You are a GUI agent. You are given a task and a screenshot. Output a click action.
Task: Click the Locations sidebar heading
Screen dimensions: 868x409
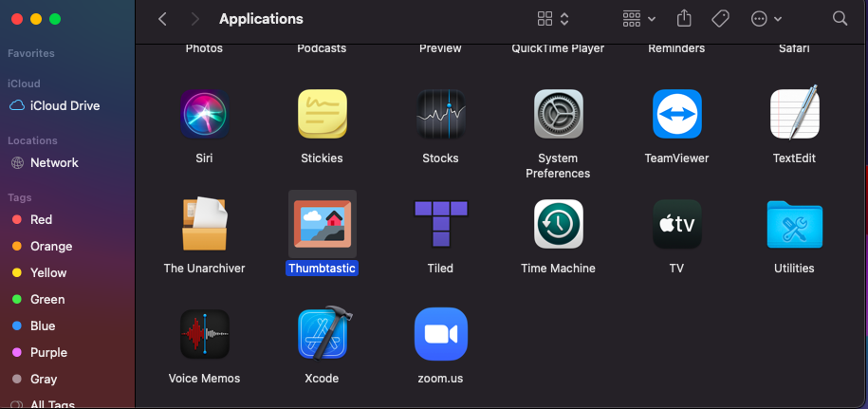[32, 140]
